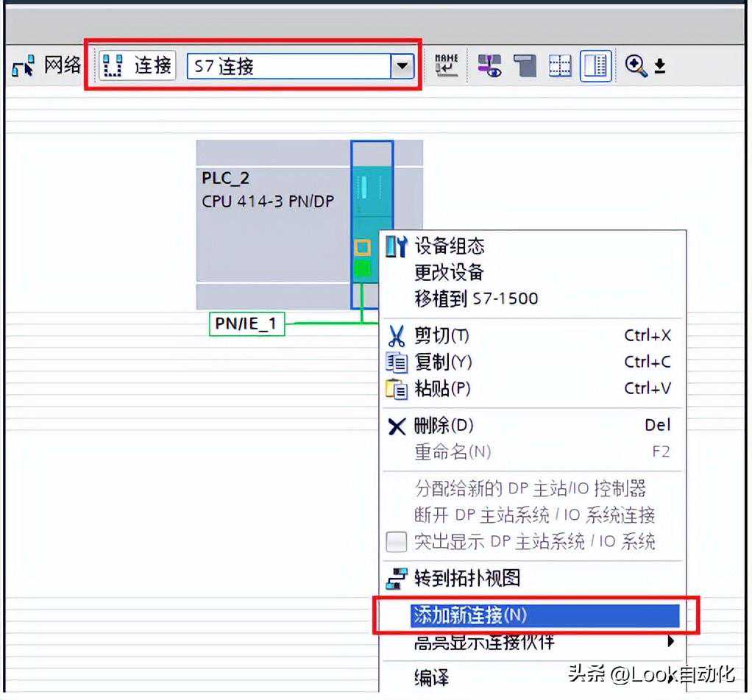This screenshot has height=700, width=752.
Task: Click the 网络 (Network) toolbar button
Action: point(47,66)
